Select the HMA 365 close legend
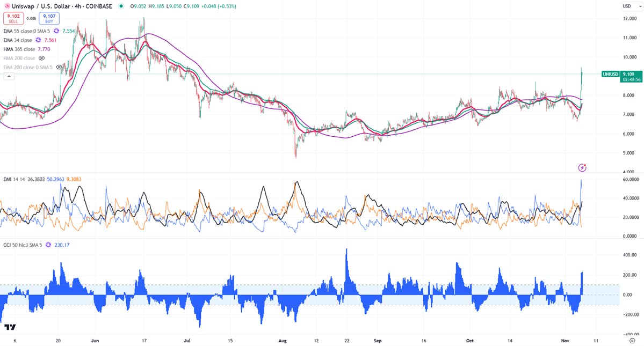644x346 pixels. click(x=19, y=49)
